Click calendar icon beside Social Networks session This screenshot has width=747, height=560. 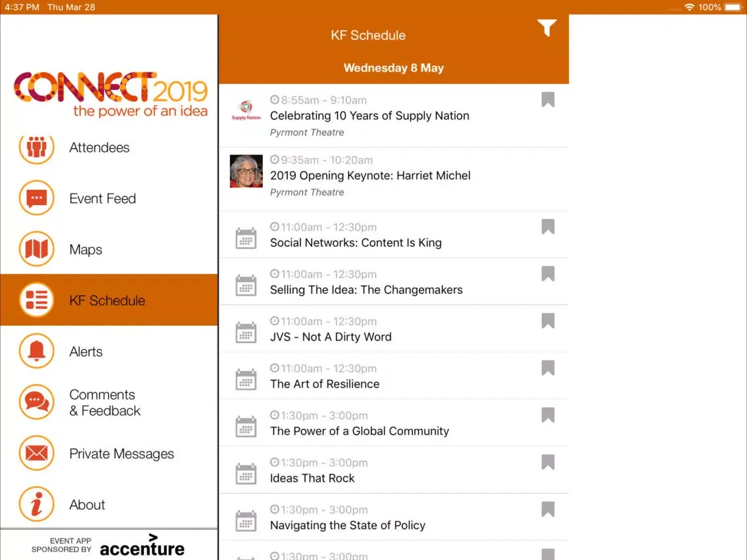tap(246, 238)
